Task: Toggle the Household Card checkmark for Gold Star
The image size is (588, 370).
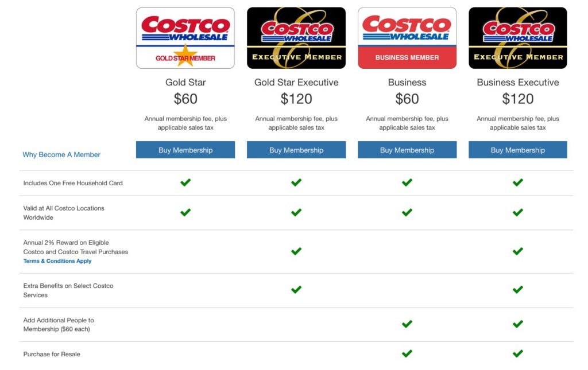Action: [185, 182]
